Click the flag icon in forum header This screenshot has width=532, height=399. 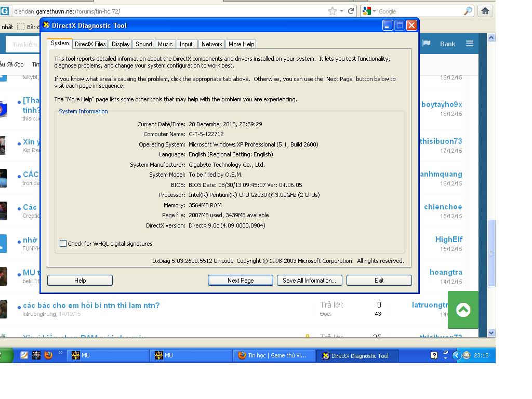point(427,43)
